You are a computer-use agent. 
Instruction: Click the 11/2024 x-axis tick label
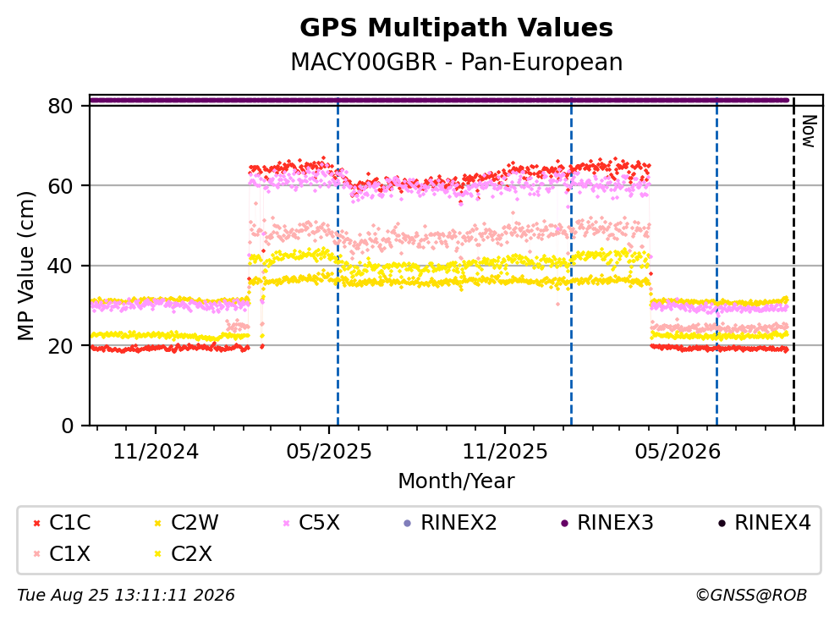tap(156, 452)
